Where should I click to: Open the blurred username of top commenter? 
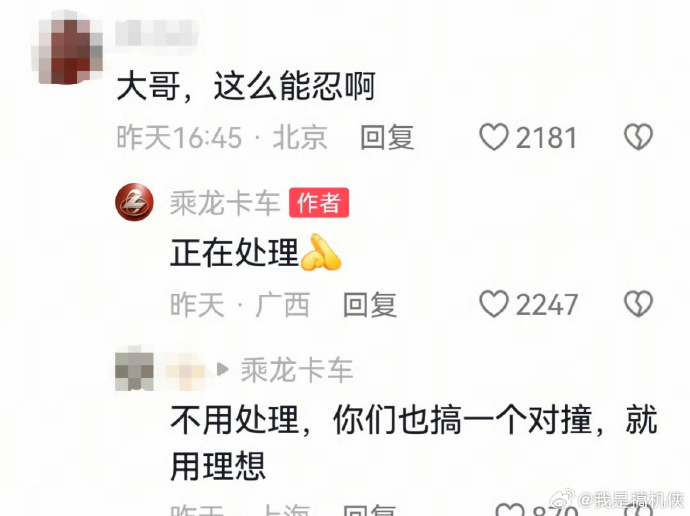(x=156, y=33)
